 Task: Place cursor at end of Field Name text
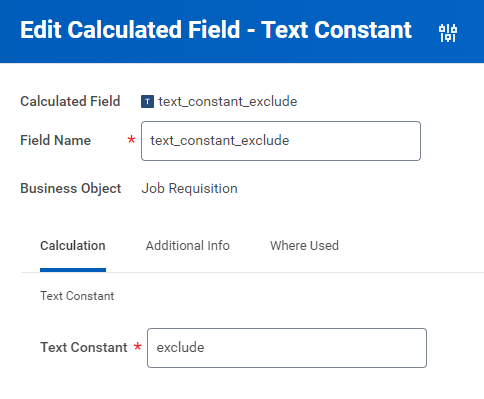[290, 141]
